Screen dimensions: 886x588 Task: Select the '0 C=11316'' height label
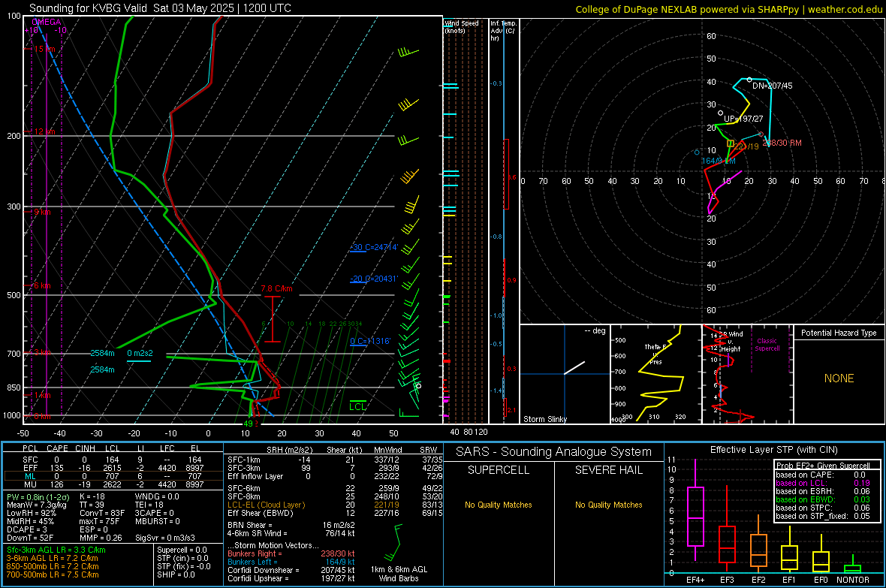click(370, 341)
